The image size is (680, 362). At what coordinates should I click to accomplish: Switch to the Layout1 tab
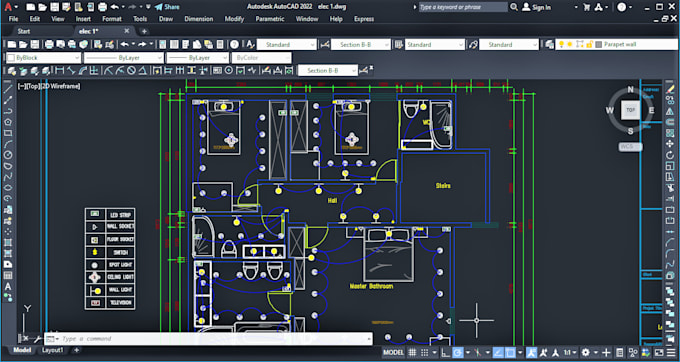pos(52,350)
